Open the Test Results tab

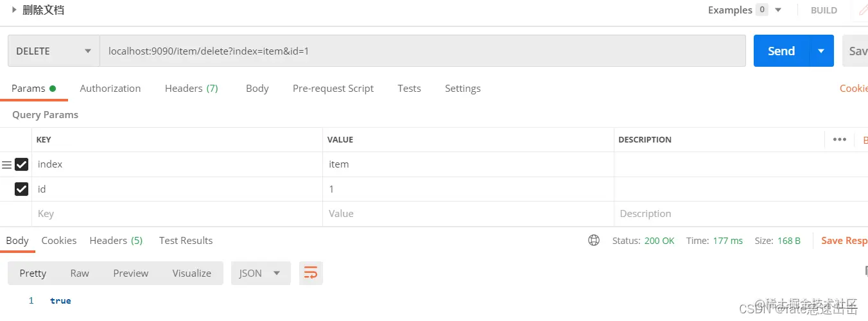click(x=186, y=240)
